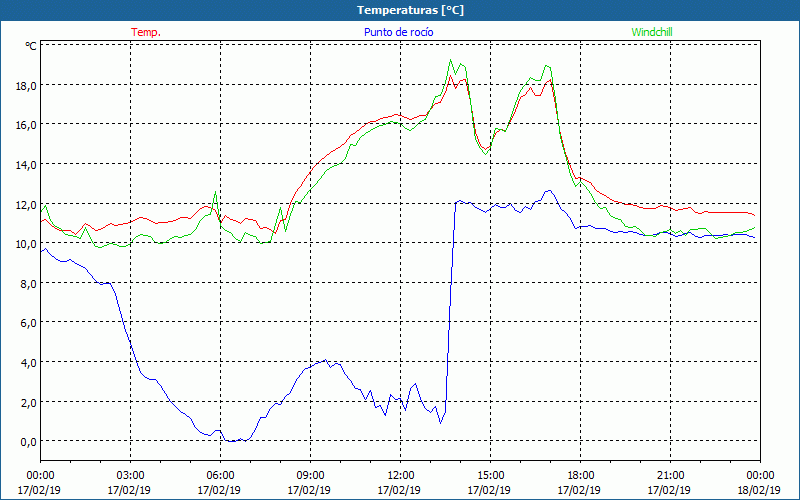
Task: Click the 8,0 y-axis value
Action: click(x=29, y=283)
